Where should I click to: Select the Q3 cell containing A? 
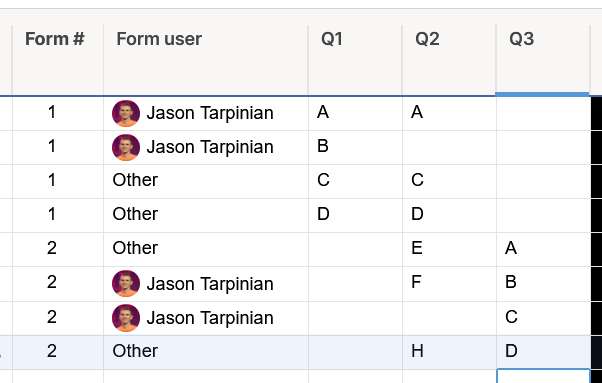(543, 249)
